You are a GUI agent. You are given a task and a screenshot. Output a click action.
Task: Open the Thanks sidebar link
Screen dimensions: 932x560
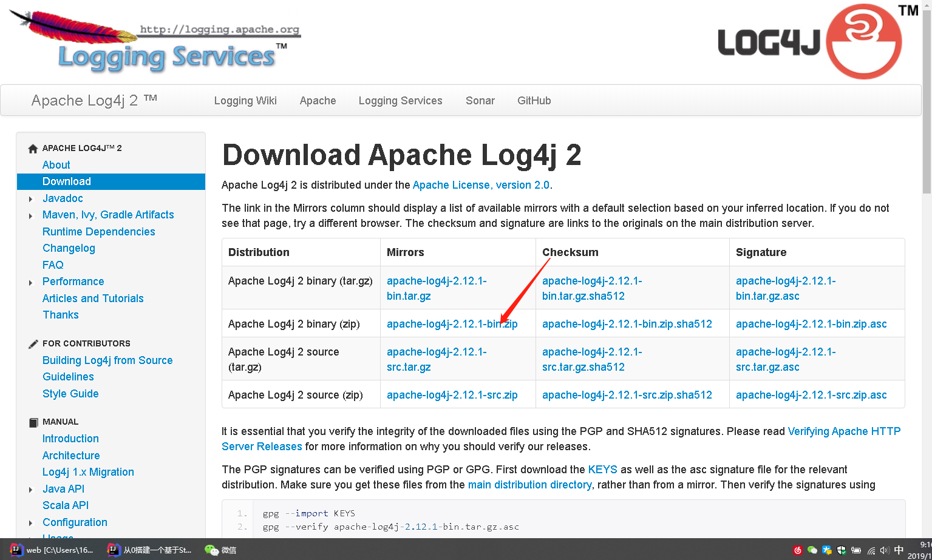pyautogui.click(x=61, y=315)
